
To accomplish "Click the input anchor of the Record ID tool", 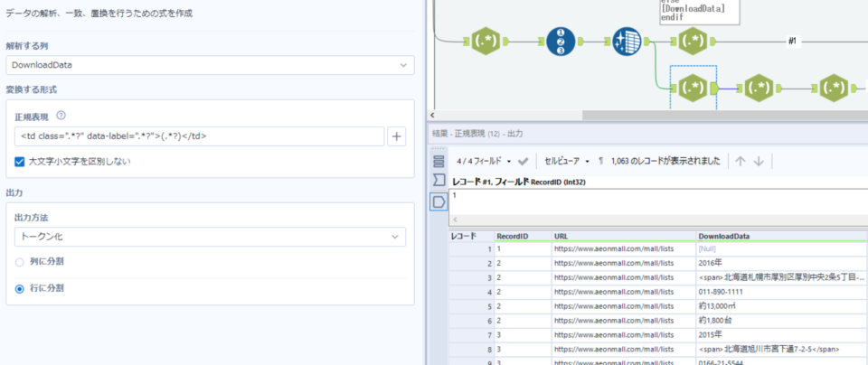I will pos(541,42).
